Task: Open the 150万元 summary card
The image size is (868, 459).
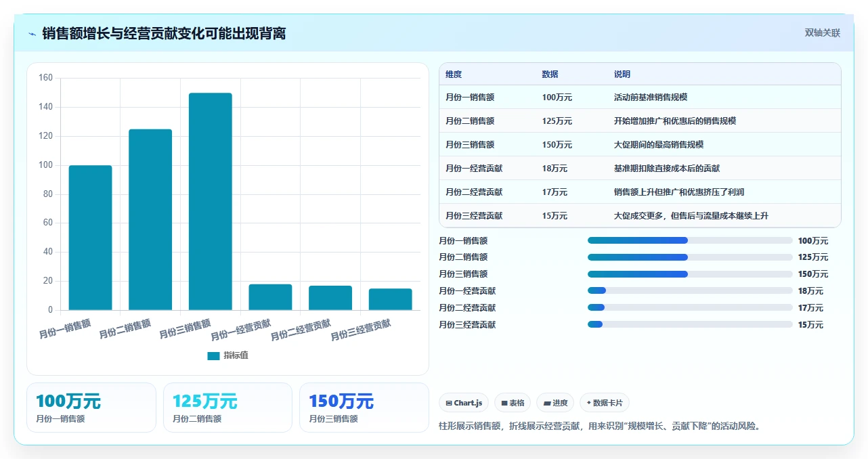Action: pyautogui.click(x=364, y=408)
